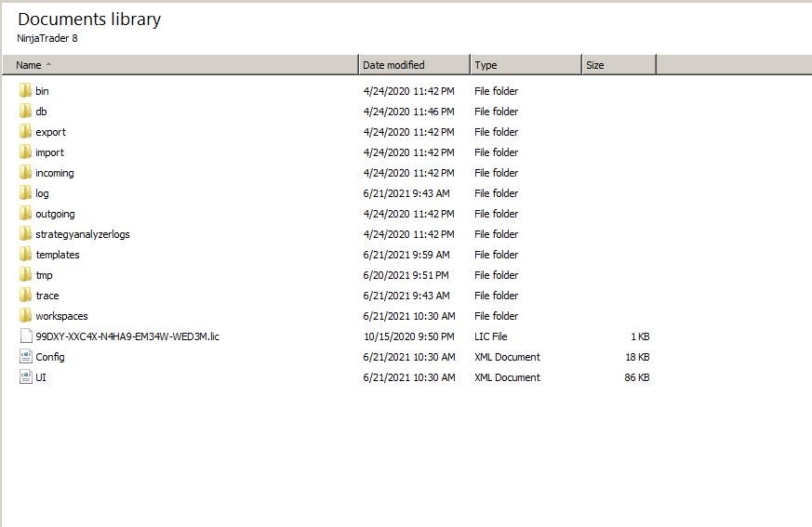Click the strategyanalyzerlogs folder icon

click(25, 234)
